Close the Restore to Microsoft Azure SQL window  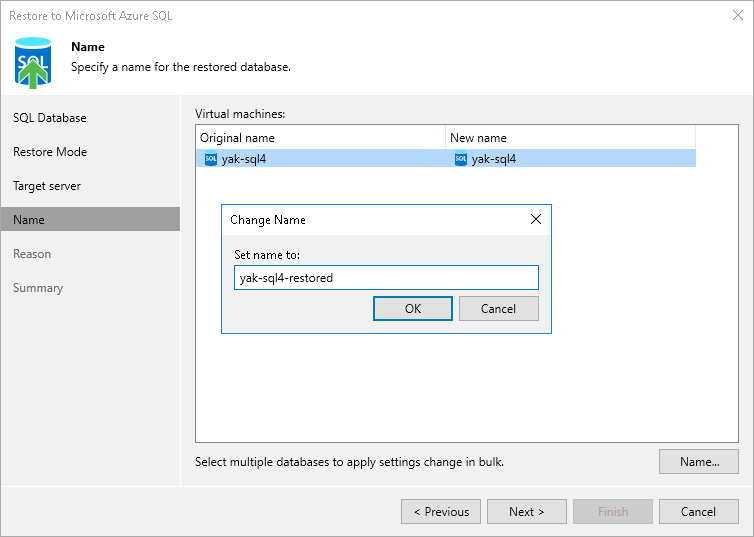pyautogui.click(x=738, y=15)
